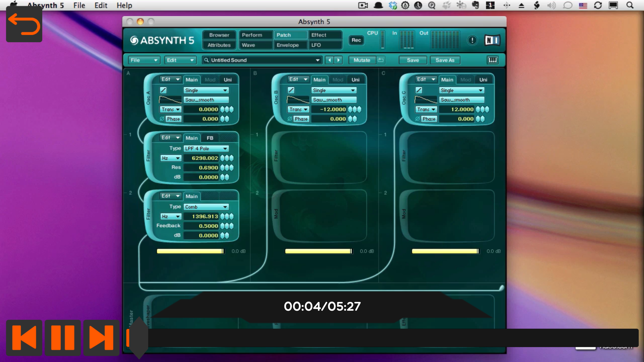Image resolution: width=644 pixels, height=362 pixels.
Task: Click the Mutate button
Action: pos(362,60)
